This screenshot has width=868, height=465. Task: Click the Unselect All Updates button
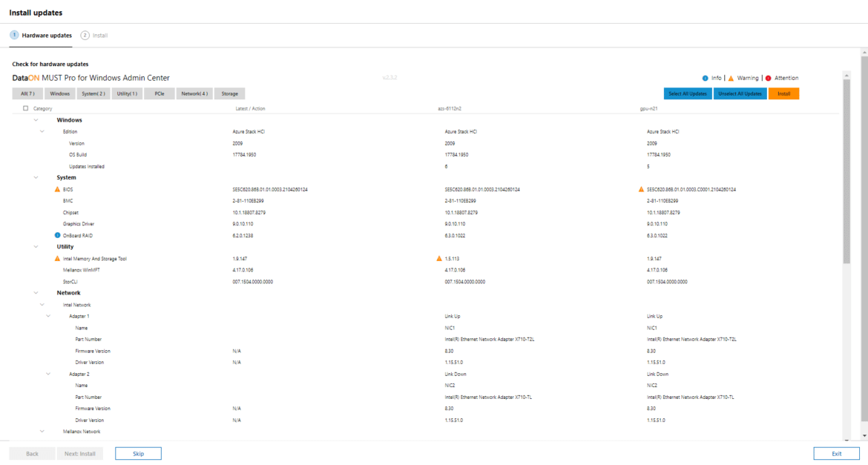(x=740, y=93)
